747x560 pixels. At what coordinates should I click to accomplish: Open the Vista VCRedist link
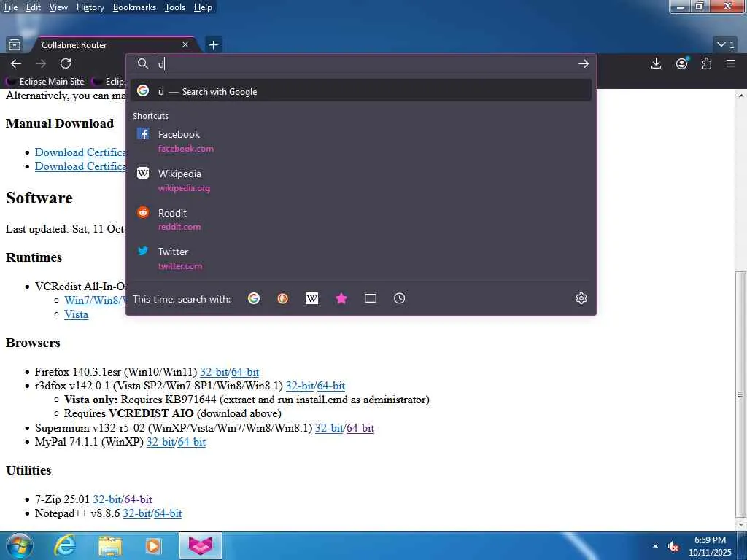coord(76,314)
